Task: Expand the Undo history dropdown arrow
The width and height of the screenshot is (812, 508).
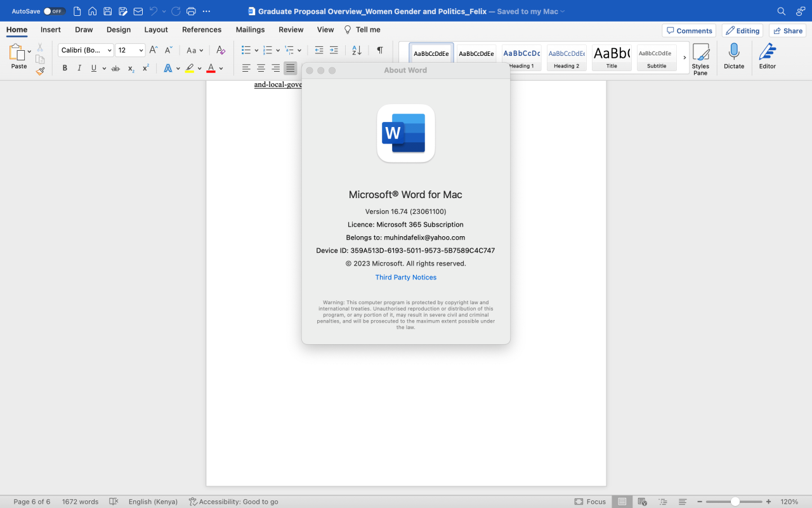Action: click(x=164, y=11)
